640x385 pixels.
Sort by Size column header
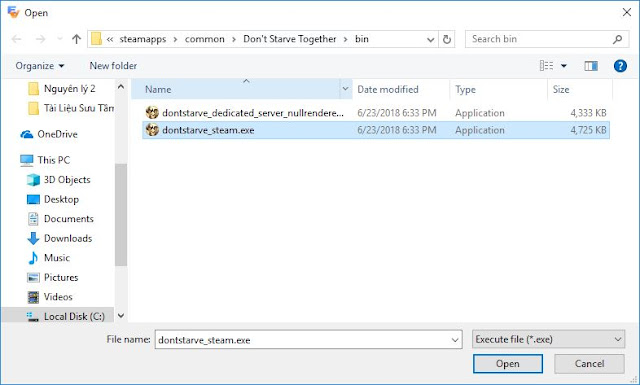[x=580, y=89]
